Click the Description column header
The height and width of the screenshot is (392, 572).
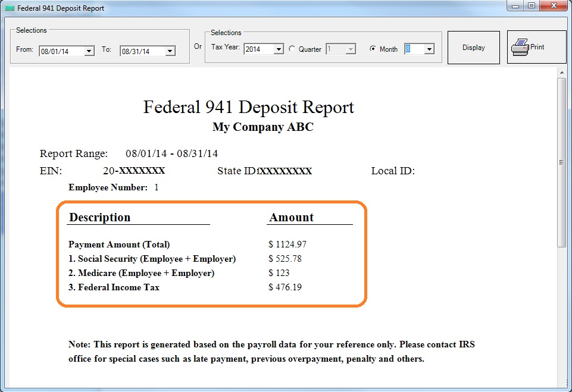(x=100, y=218)
